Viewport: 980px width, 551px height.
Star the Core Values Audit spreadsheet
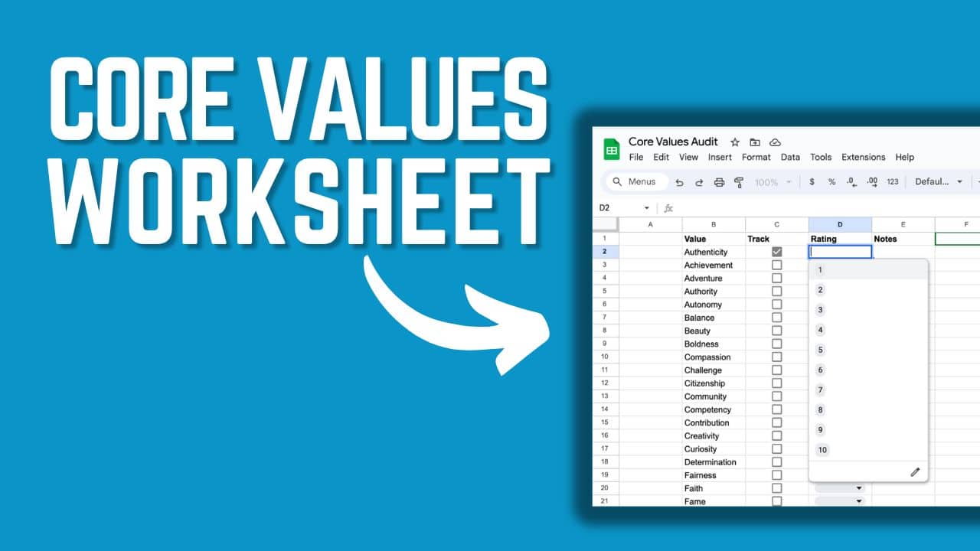pyautogui.click(x=734, y=142)
